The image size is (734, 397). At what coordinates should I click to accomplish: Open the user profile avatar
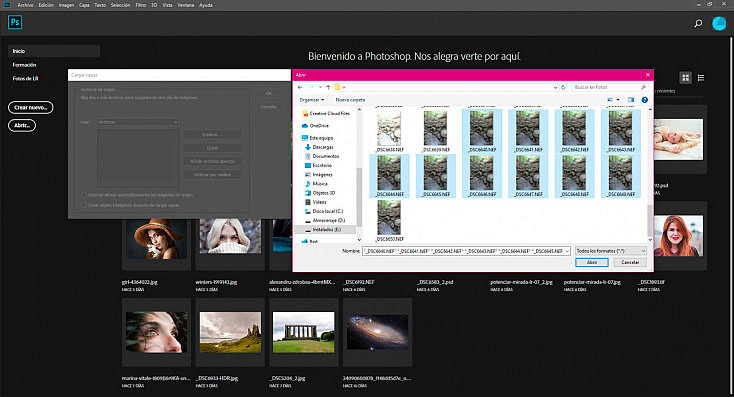(719, 23)
